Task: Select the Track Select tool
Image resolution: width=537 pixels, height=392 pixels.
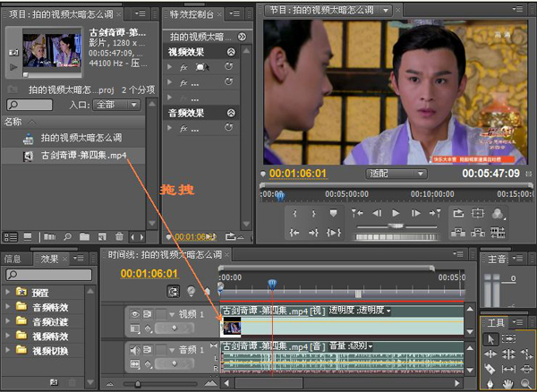Action: point(508,338)
